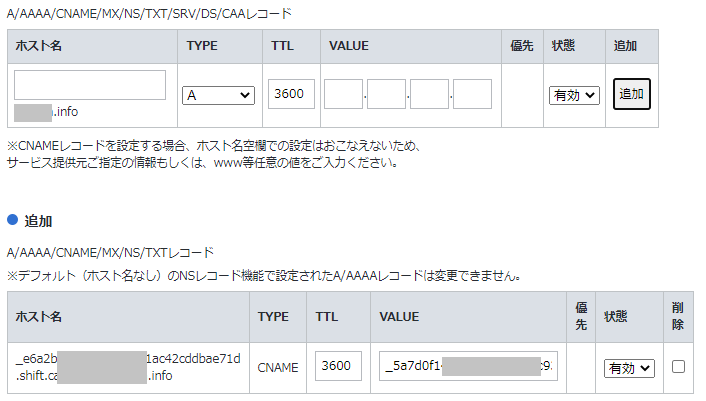The image size is (706, 401).
Task: Click the TTL field of the new record row
Action: tap(291, 94)
